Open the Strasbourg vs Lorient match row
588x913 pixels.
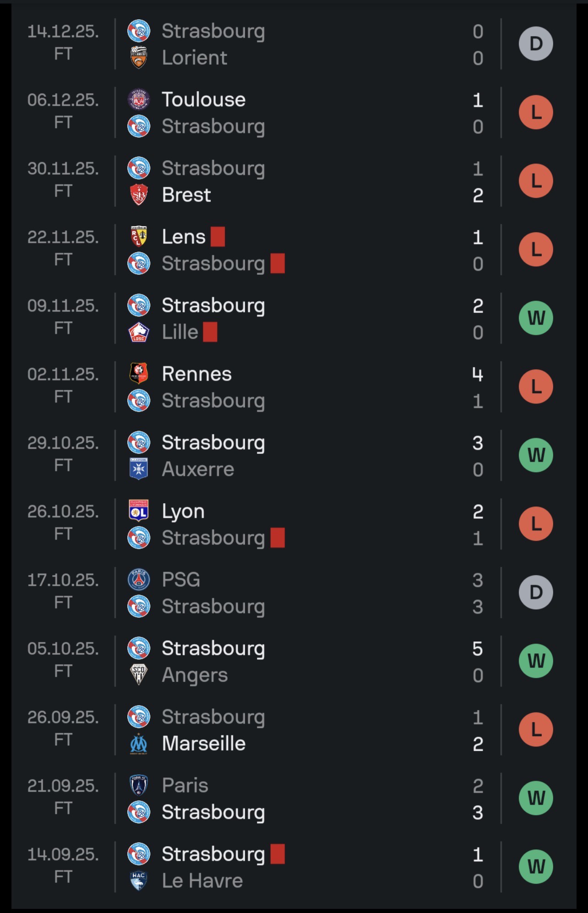pyautogui.click(x=294, y=44)
